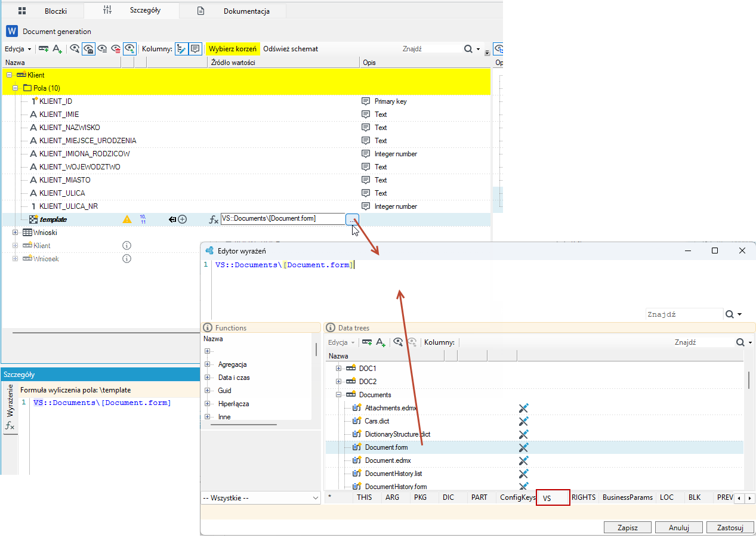756x538 pixels.
Task: Collapse the Pola (10) folder
Action: click(16, 88)
